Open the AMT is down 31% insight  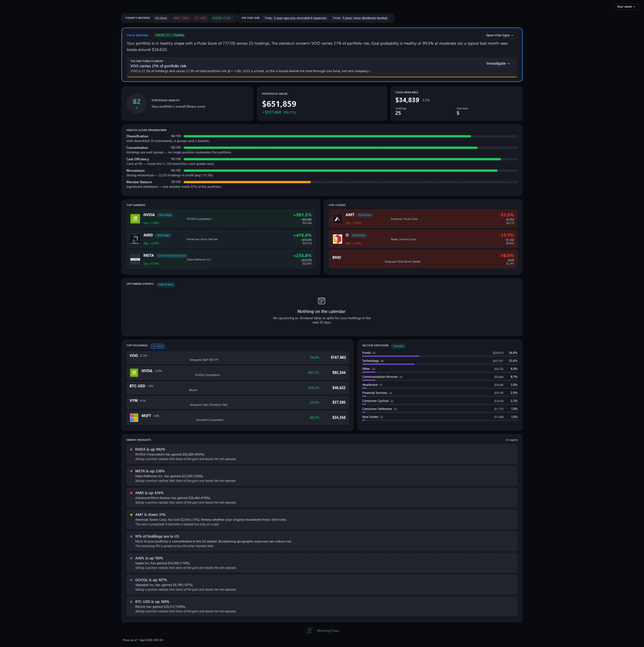point(322,519)
